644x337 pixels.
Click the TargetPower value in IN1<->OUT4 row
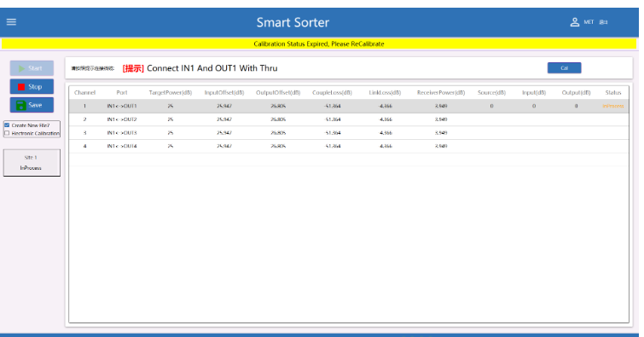click(x=170, y=146)
